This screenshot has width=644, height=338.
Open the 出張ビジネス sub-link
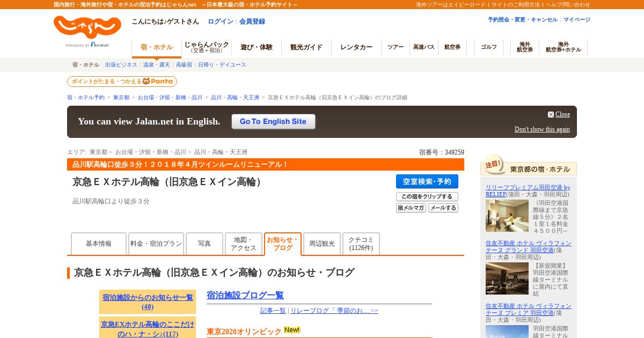121,65
